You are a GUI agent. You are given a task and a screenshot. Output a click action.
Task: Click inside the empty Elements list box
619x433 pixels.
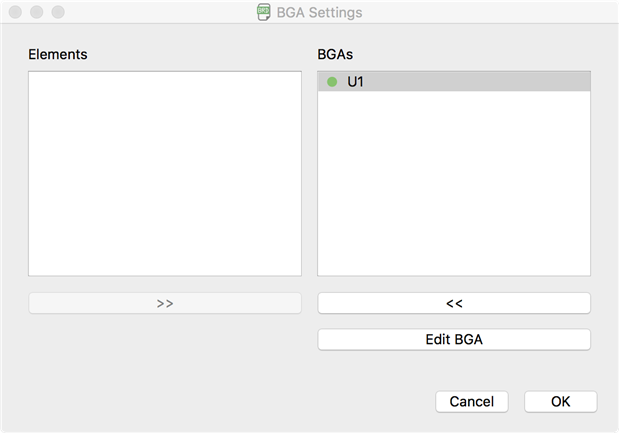click(164, 173)
